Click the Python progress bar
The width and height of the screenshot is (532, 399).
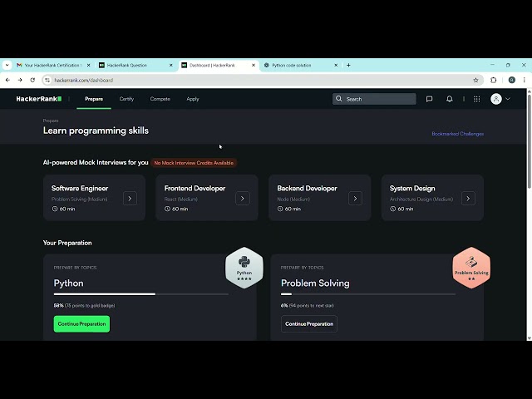141,294
